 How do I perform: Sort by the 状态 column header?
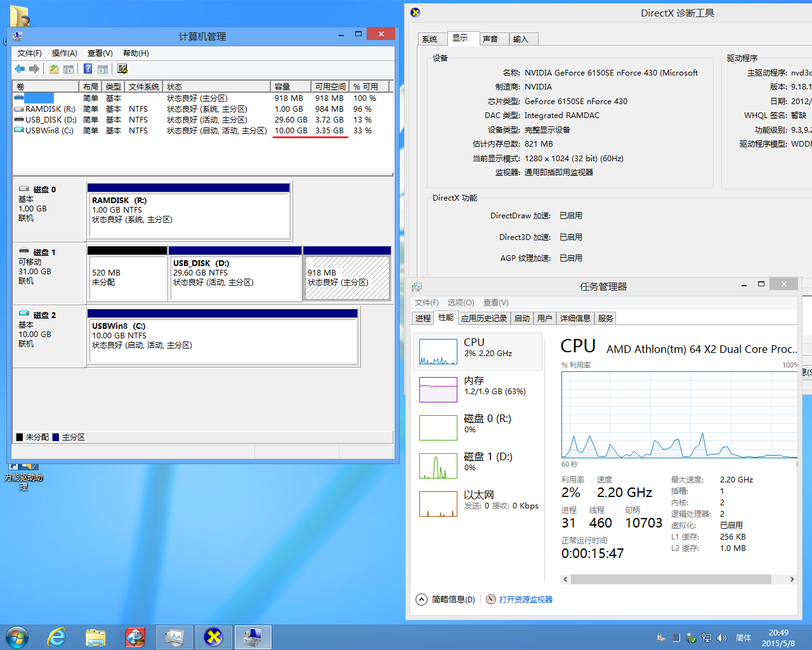218,86
